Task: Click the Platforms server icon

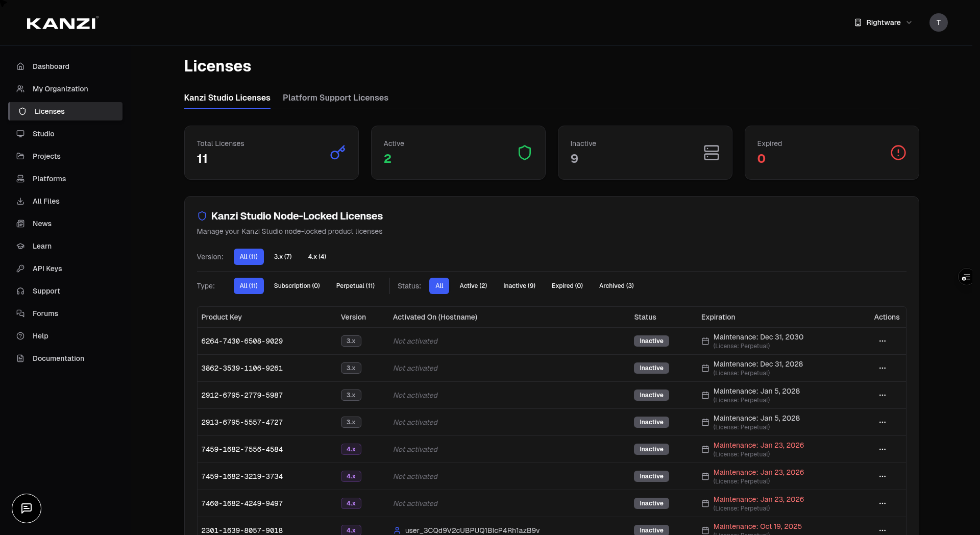Action: point(20,179)
